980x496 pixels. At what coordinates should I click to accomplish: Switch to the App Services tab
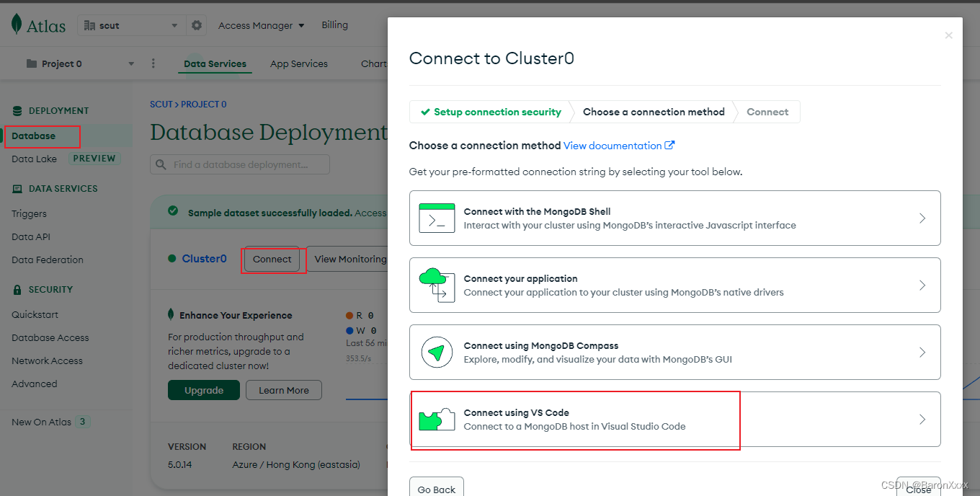click(x=299, y=63)
